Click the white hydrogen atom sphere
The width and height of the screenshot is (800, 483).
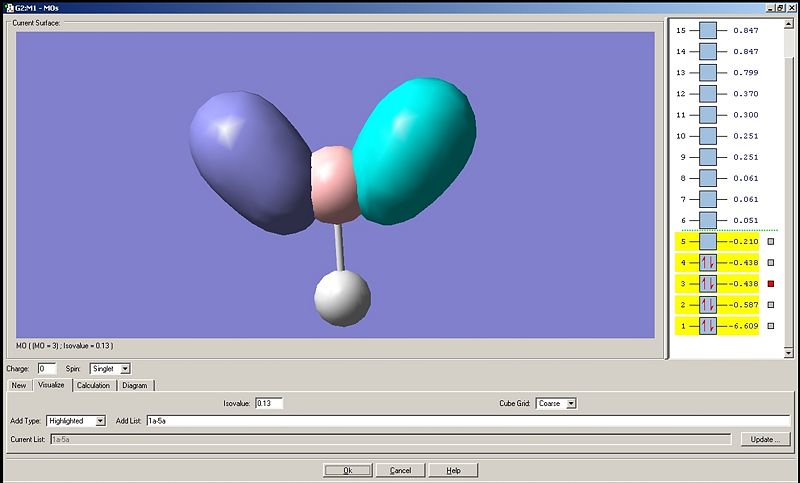342,298
